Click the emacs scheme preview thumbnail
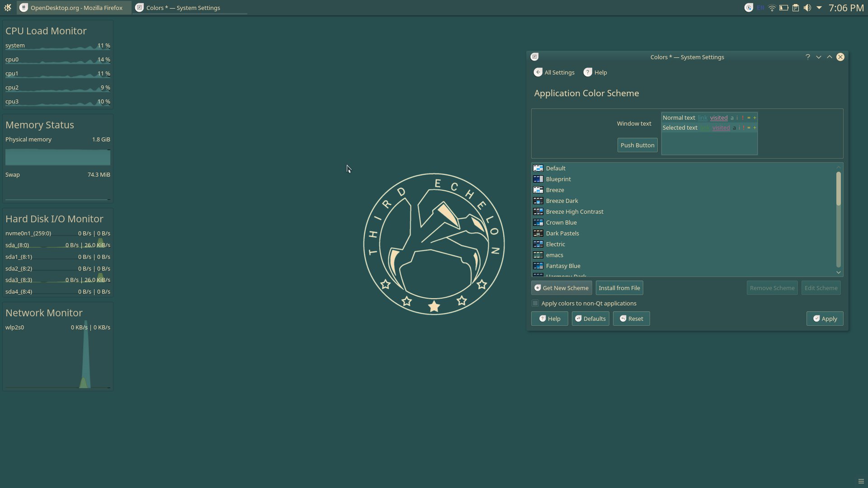 click(x=538, y=255)
